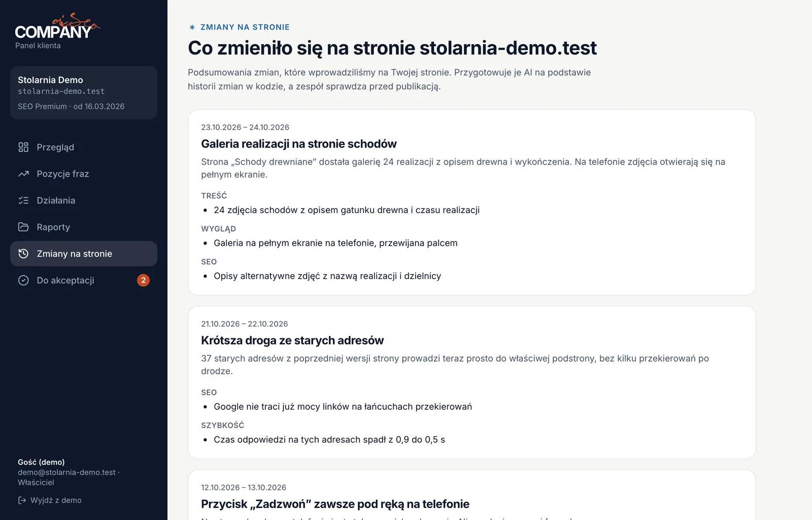Click heading Przycisk „Zadzwoń” zawsze pod ręką
The image size is (812, 520).
335,504
